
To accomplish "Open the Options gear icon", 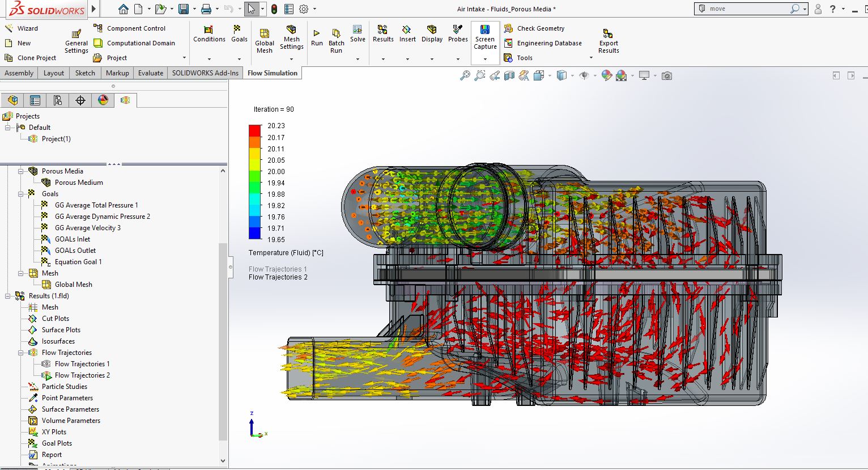I will click(304, 9).
